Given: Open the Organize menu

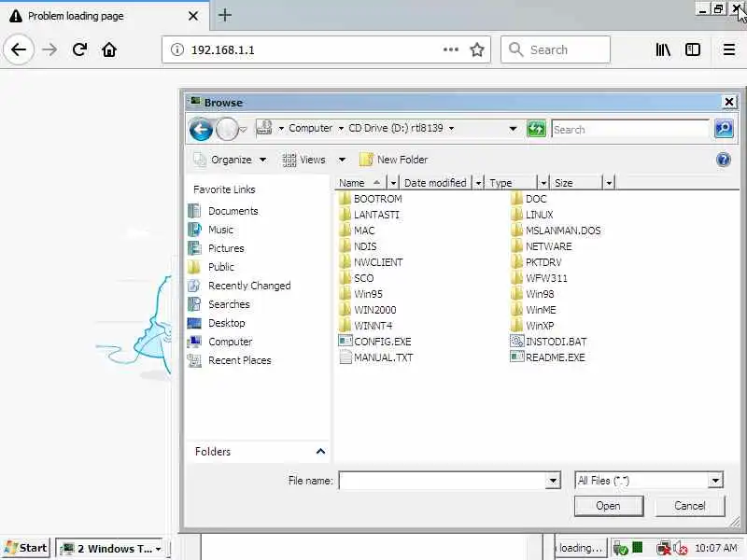Looking at the screenshot, I should (x=230, y=160).
